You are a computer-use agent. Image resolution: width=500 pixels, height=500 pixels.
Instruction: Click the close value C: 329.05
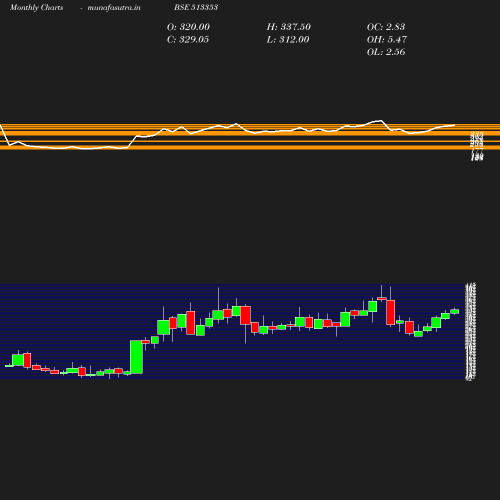pos(188,40)
